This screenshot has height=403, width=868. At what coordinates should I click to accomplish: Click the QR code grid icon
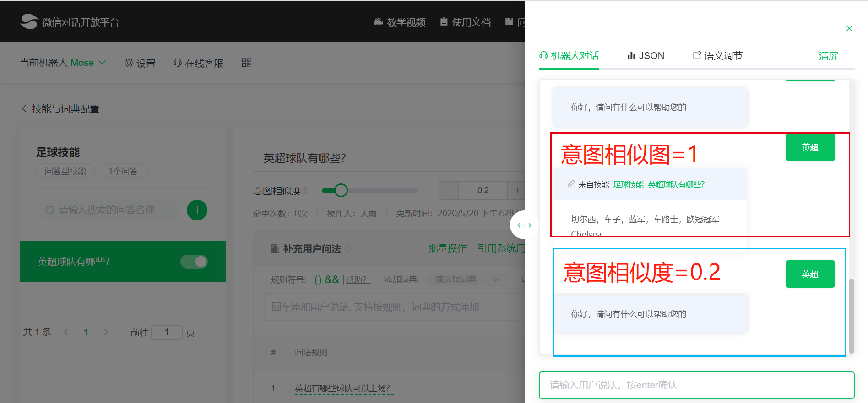pyautogui.click(x=246, y=63)
